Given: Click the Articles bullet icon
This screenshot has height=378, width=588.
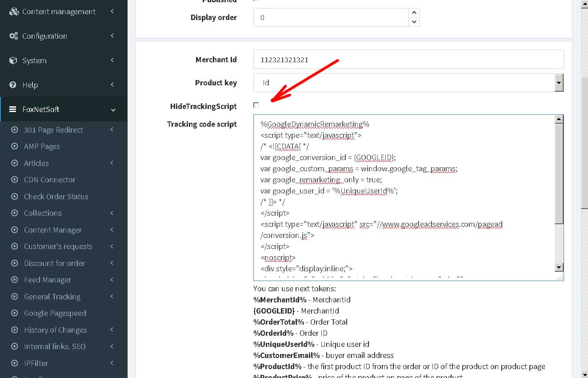Looking at the screenshot, I should pyautogui.click(x=15, y=163).
